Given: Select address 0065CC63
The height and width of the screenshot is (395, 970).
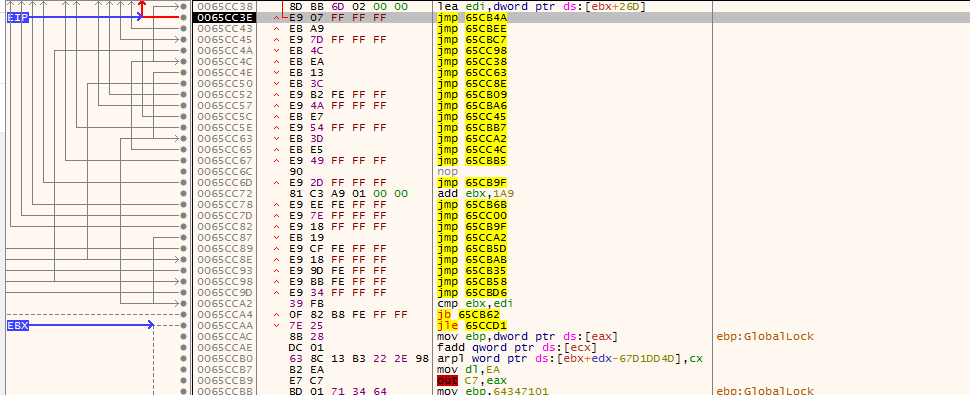Looking at the screenshot, I should tap(224, 138).
